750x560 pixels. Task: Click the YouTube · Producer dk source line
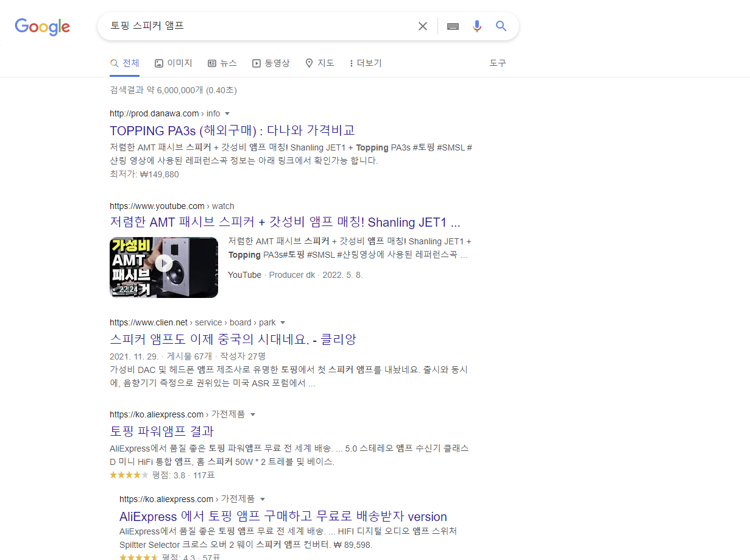coord(295,275)
